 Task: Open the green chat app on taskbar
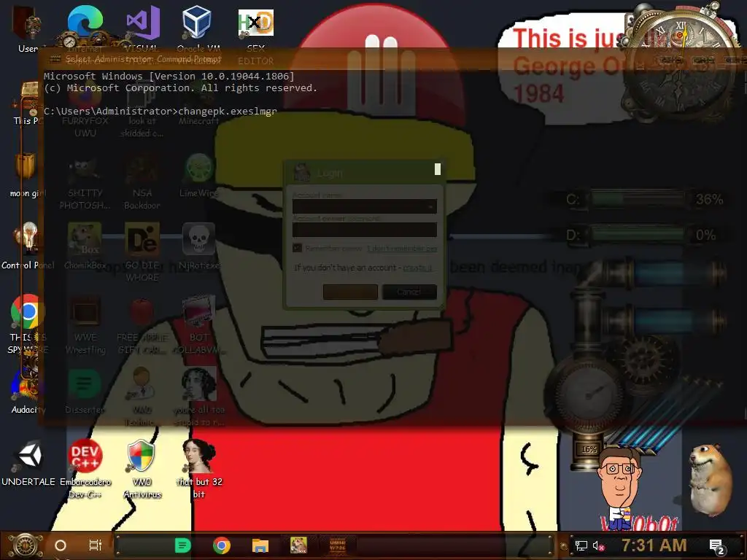pyautogui.click(x=183, y=545)
